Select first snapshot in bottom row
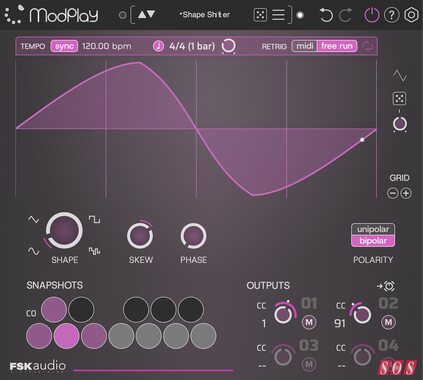The height and width of the screenshot is (380, 423). point(39,336)
